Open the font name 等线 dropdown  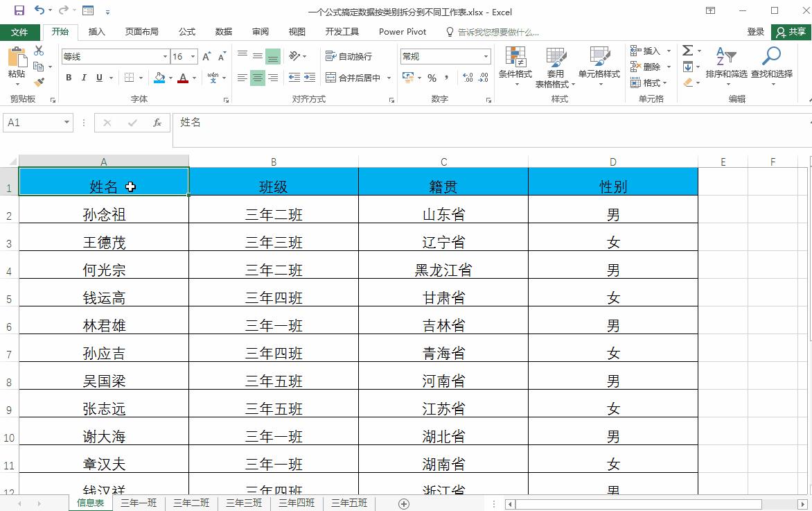[x=111, y=55]
